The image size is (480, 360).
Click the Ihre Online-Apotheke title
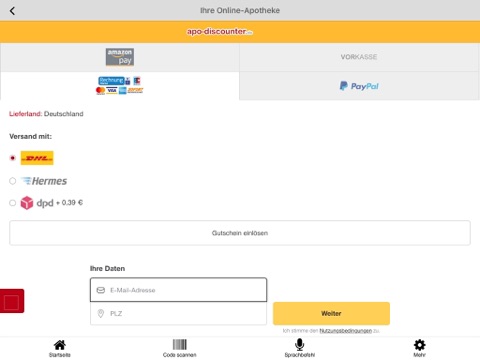tap(240, 11)
